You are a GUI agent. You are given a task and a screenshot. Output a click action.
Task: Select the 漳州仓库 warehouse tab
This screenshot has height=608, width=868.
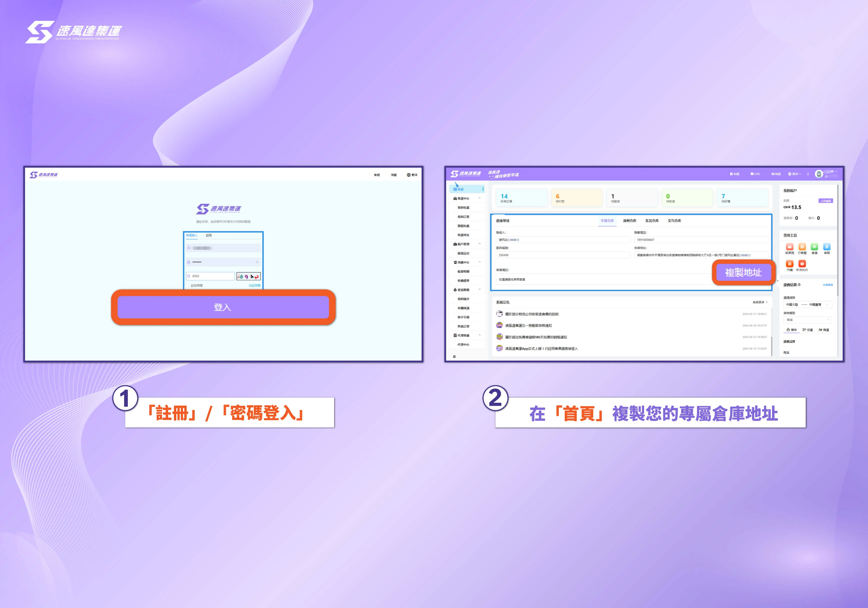[x=630, y=221]
